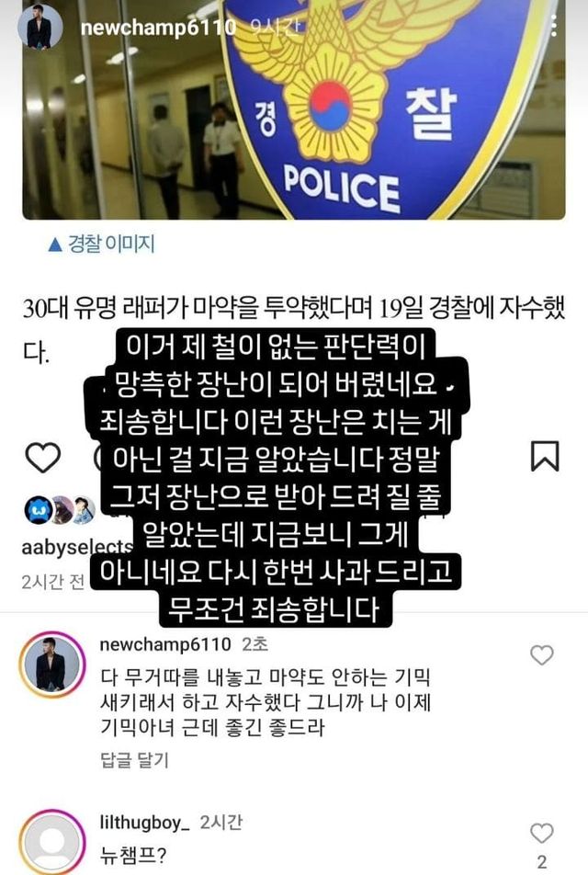Tap the 경찰 이미지 caption
This screenshot has width=588, height=875.
click(101, 244)
